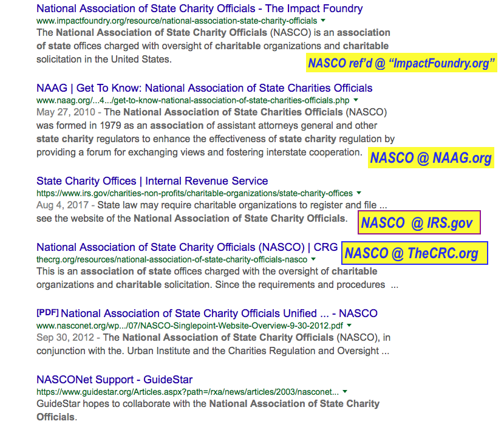Open the NAAG Get To Know result title
504x424 pixels.
204,88
